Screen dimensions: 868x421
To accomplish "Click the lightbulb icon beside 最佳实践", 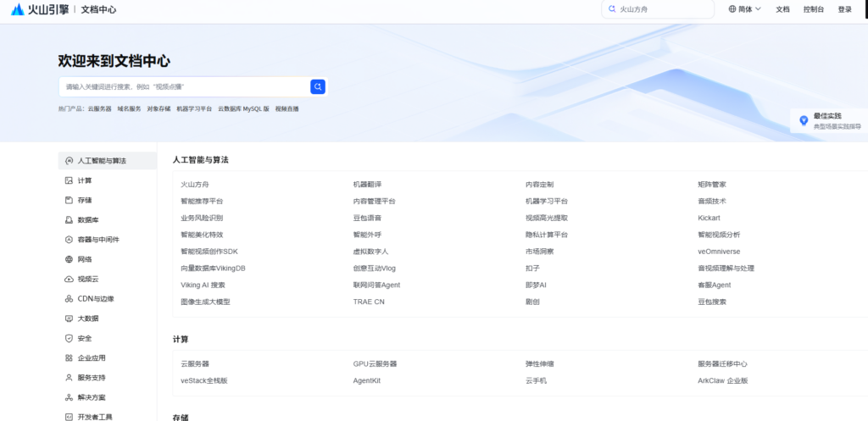I will coord(804,120).
